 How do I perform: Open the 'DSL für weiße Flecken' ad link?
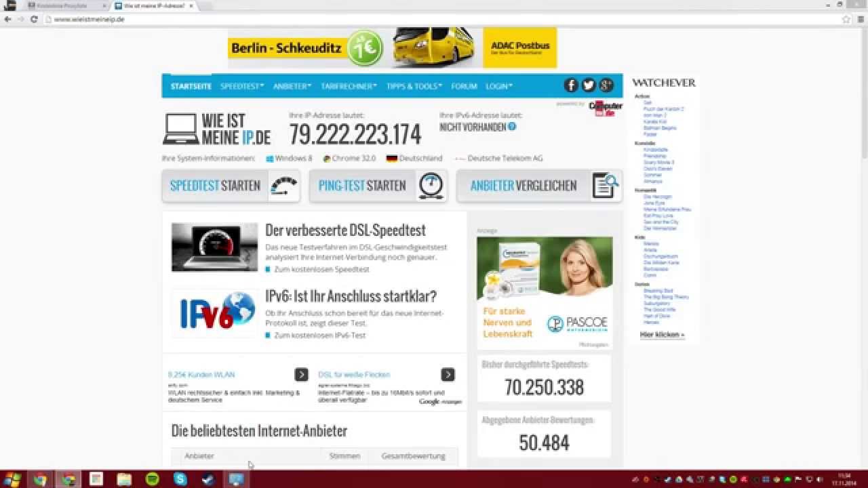354,375
